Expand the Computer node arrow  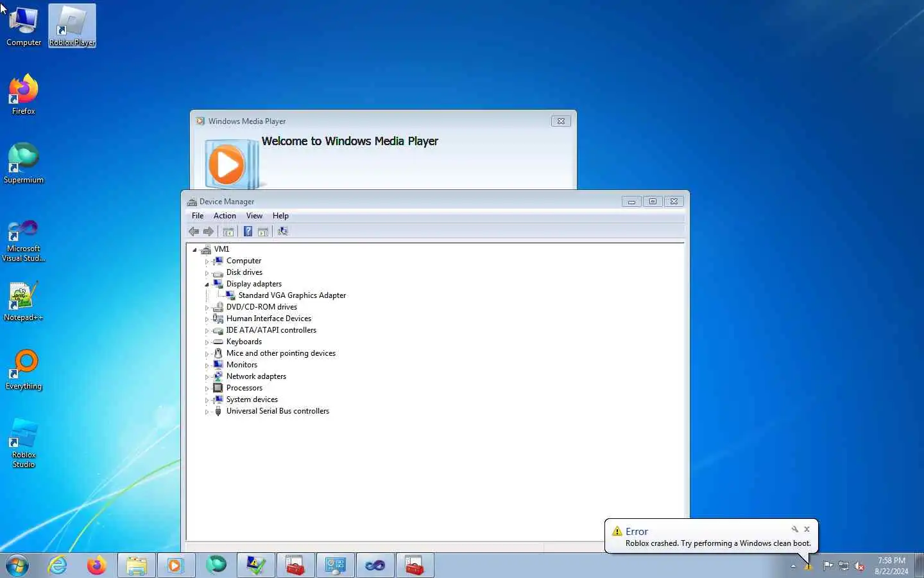point(207,261)
